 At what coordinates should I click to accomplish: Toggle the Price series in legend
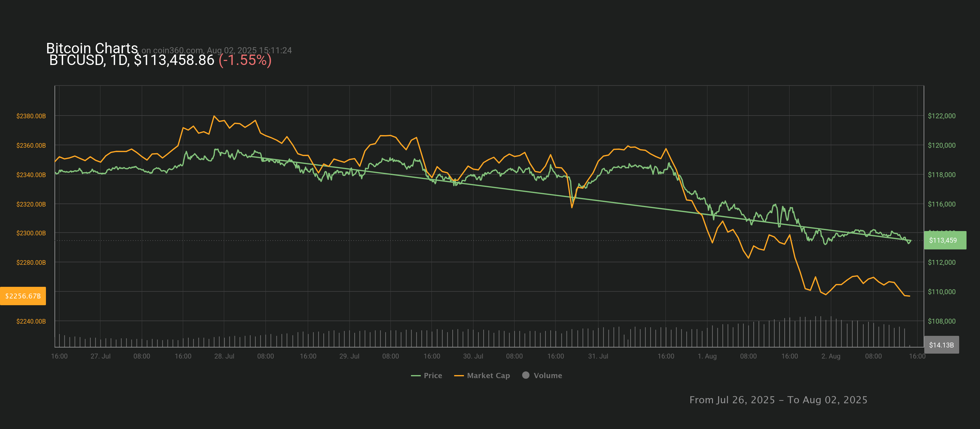(427, 375)
